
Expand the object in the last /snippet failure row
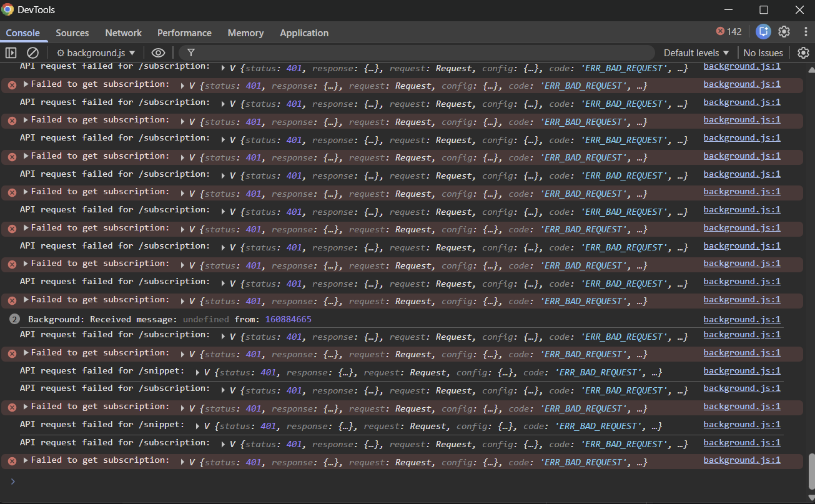199,427
